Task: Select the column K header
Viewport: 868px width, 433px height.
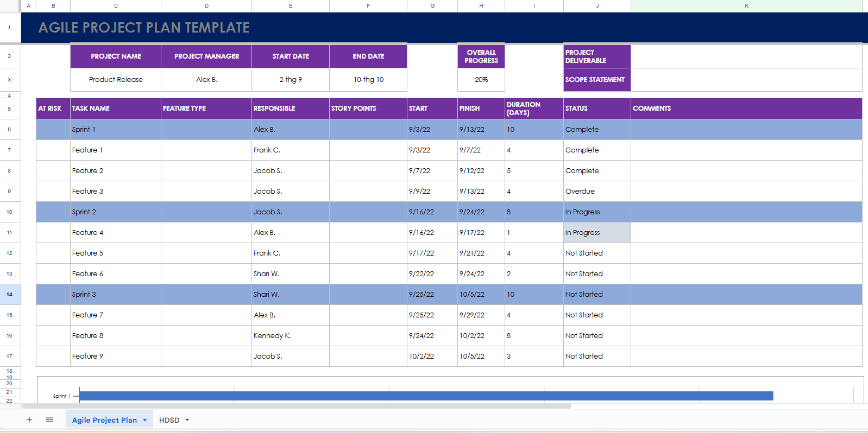Action: tap(746, 6)
